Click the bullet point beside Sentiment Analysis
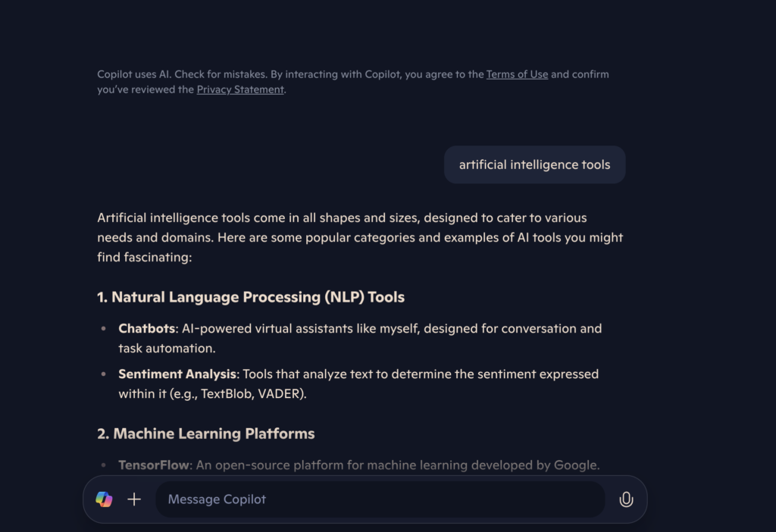Viewport: 776px width, 532px height. tap(104, 374)
